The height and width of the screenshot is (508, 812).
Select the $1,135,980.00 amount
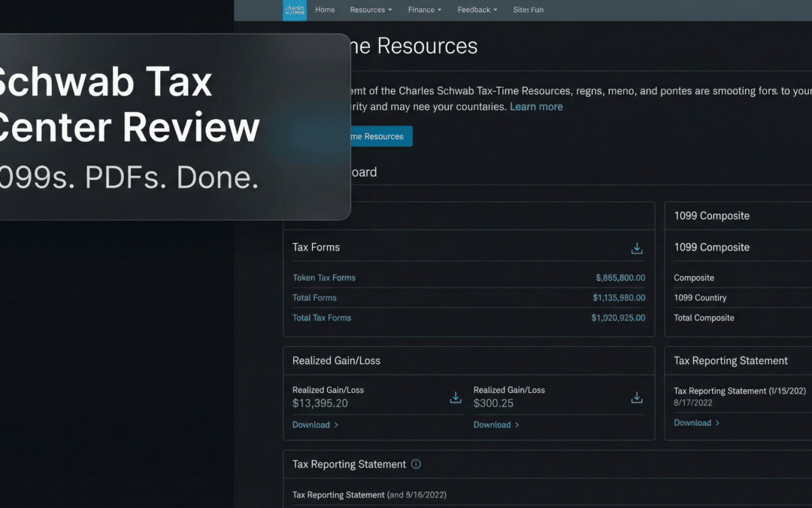pyautogui.click(x=619, y=297)
